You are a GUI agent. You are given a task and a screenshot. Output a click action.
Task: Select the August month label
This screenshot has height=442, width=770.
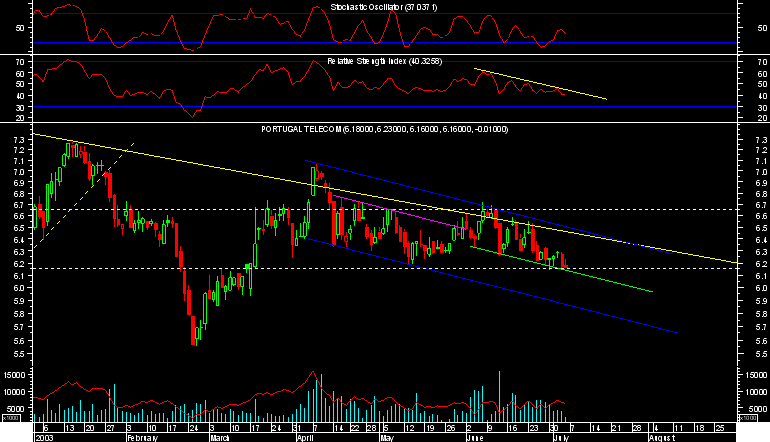pos(662,438)
